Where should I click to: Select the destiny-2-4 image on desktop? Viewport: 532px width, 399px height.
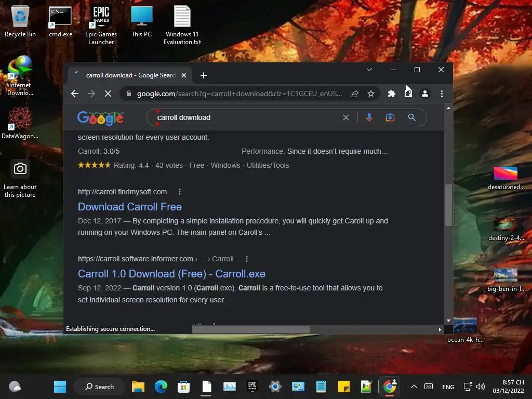tap(506, 229)
